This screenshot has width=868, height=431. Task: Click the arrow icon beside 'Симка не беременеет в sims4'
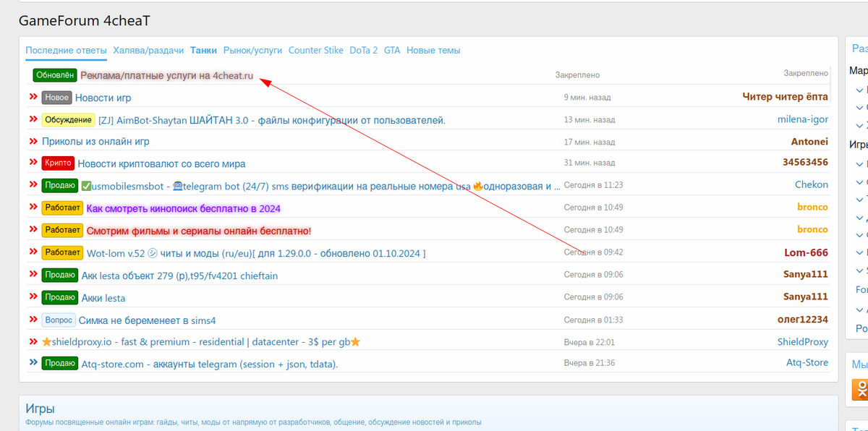[x=33, y=319]
